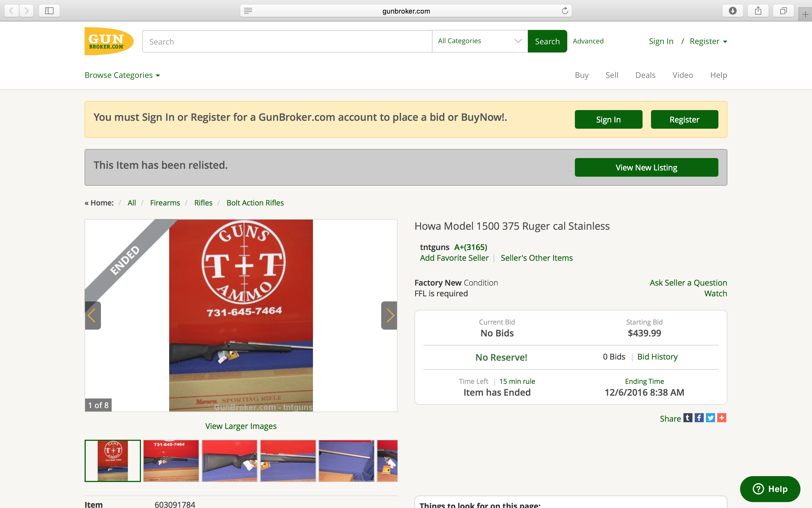
Task: Click Sign In link in header
Action: (661, 41)
